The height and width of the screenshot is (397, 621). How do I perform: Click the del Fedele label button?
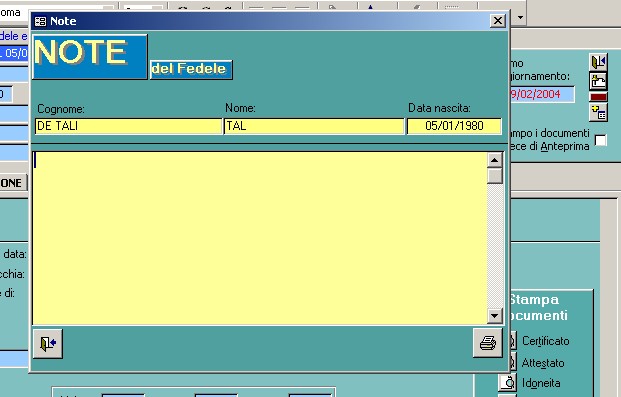tap(191, 69)
